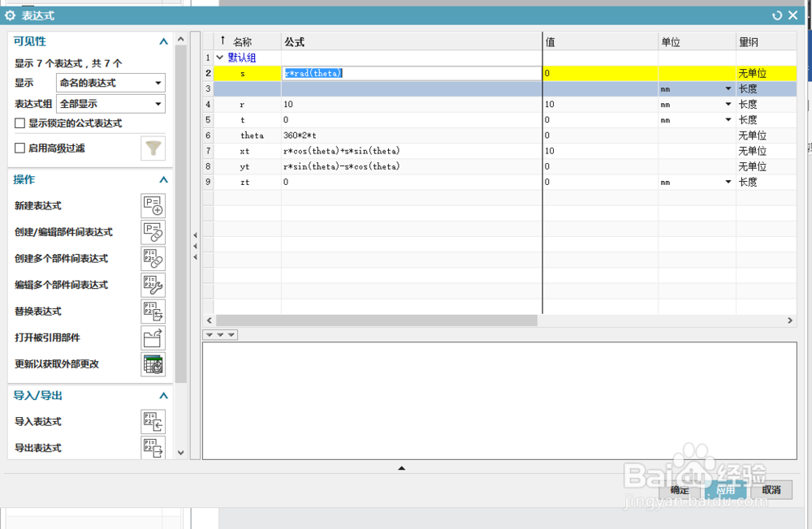Viewport: 812px width, 529px height.
Task: Click the 取消 button
Action: point(771,490)
